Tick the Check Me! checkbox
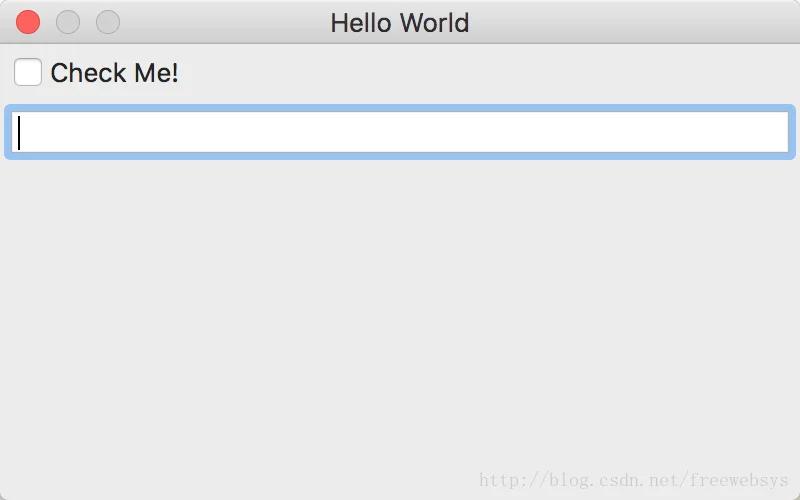800x500 pixels. click(x=28, y=72)
